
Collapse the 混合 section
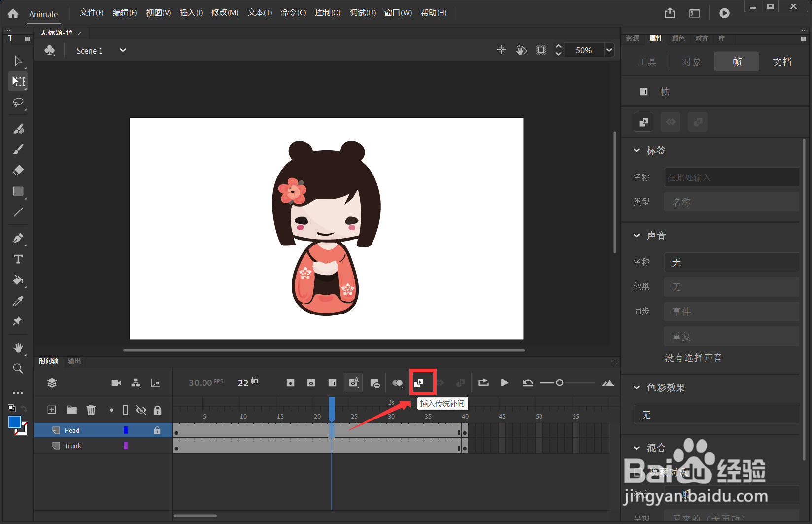pyautogui.click(x=637, y=448)
